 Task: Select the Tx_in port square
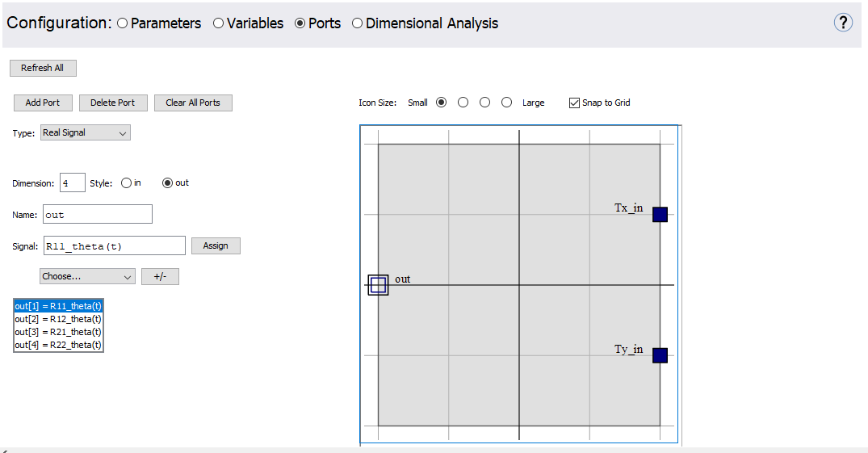click(x=660, y=214)
